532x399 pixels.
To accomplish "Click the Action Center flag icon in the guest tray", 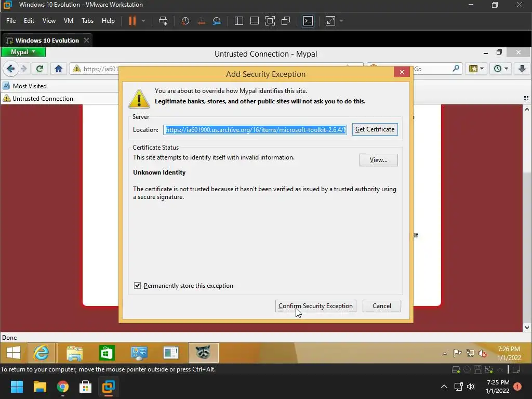I will (457, 353).
